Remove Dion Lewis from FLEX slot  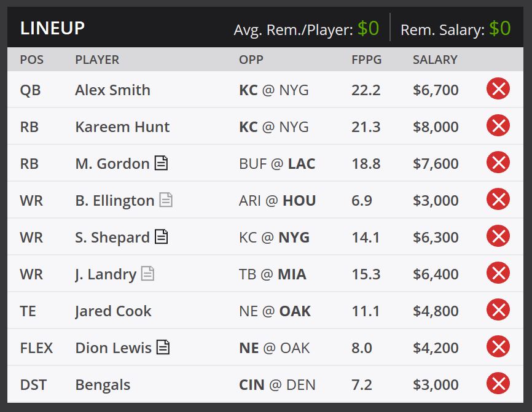[x=498, y=346]
